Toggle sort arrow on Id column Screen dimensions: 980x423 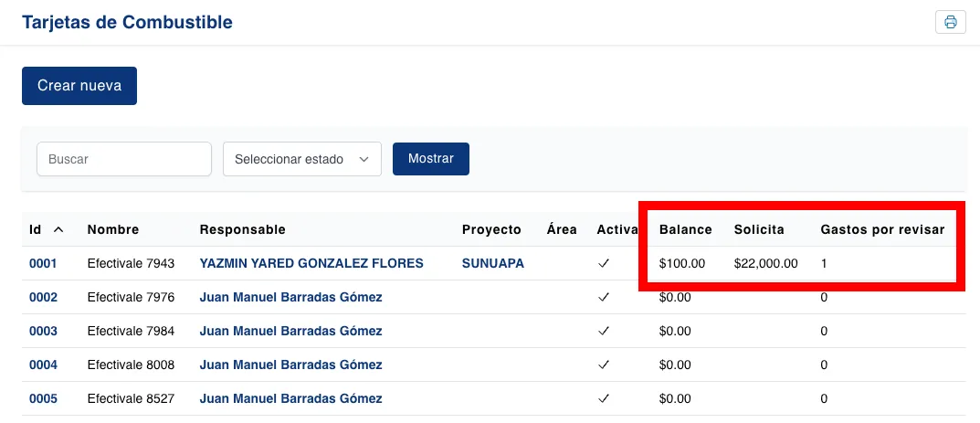(58, 229)
